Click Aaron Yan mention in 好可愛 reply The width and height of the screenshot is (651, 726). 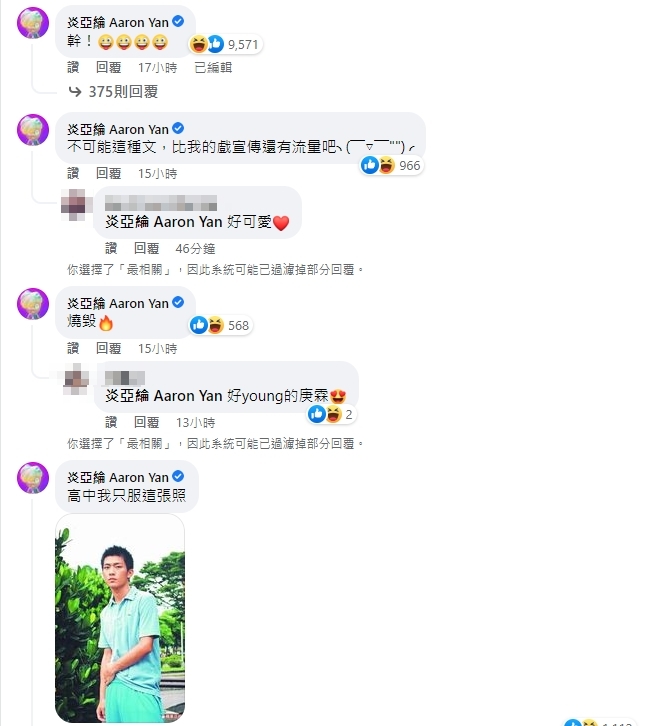164,222
